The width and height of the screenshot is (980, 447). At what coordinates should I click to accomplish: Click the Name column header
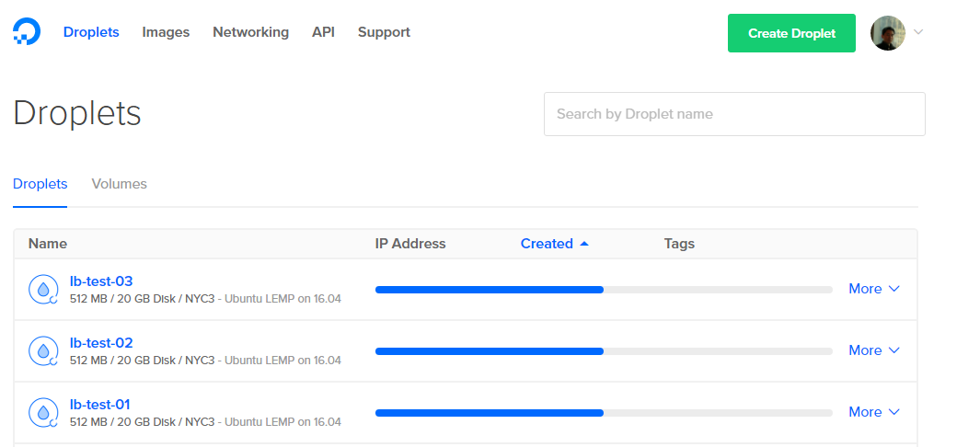pos(48,244)
